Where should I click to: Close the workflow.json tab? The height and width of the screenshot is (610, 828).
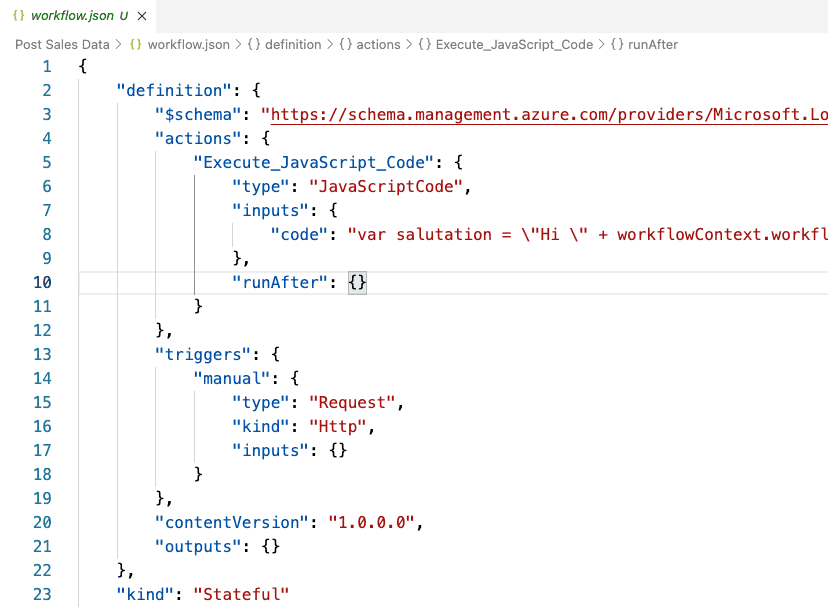pos(142,16)
